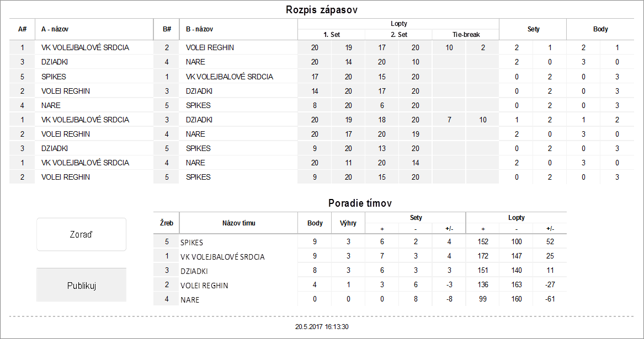
Task: Select the Výhry column header
Action: pyautogui.click(x=348, y=223)
